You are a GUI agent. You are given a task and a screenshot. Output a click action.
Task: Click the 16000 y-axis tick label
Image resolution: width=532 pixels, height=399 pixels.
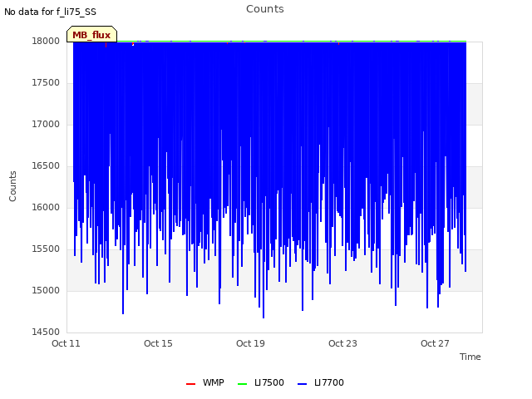pos(46,208)
